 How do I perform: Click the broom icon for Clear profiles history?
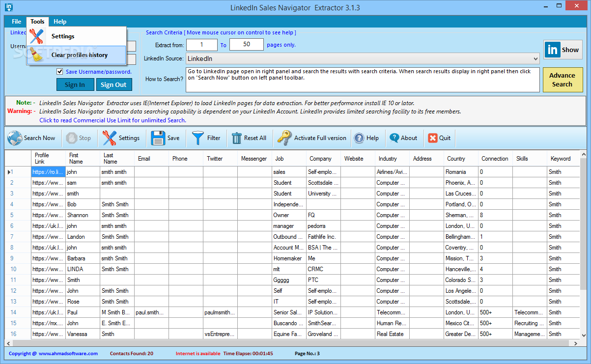(x=37, y=55)
